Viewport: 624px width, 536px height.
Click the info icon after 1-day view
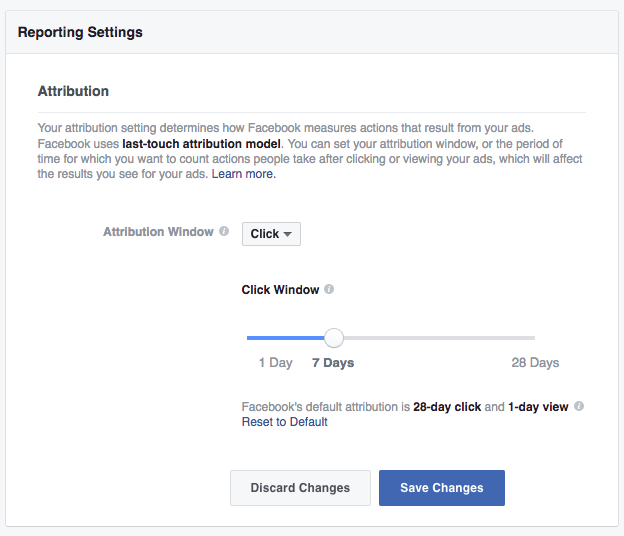click(x=579, y=406)
